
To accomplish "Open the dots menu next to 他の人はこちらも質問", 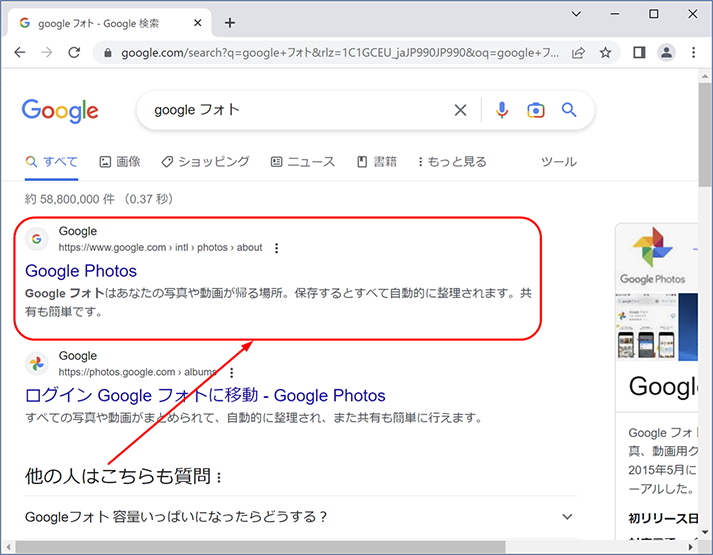I will pyautogui.click(x=220, y=478).
